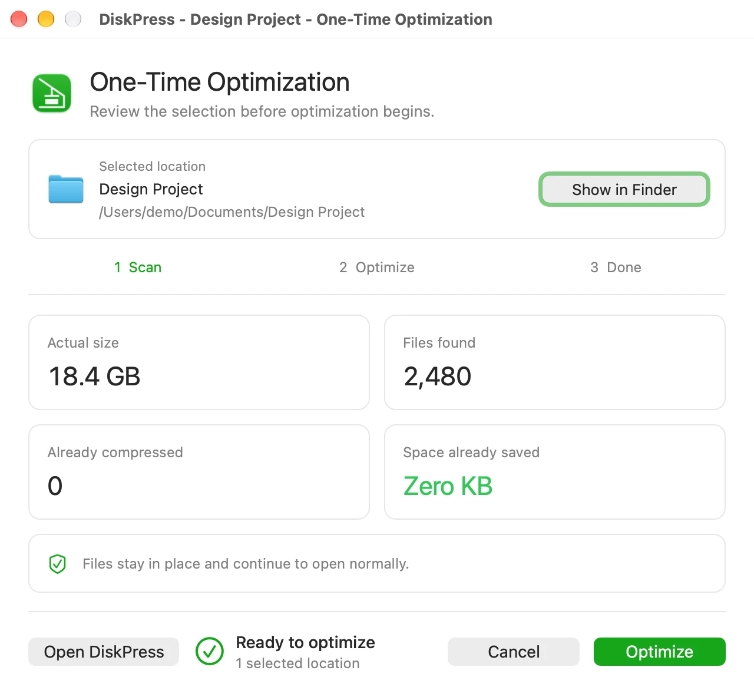The width and height of the screenshot is (754, 700).
Task: Click the Design Project folder name
Action: point(151,189)
